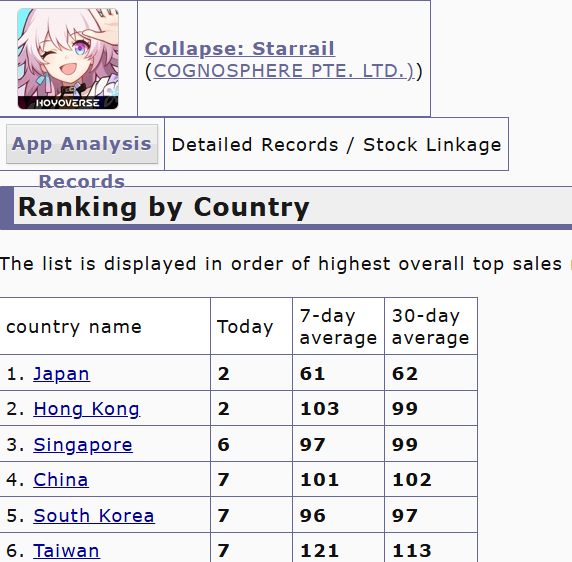Click the Ranking by Country heading

(x=164, y=207)
